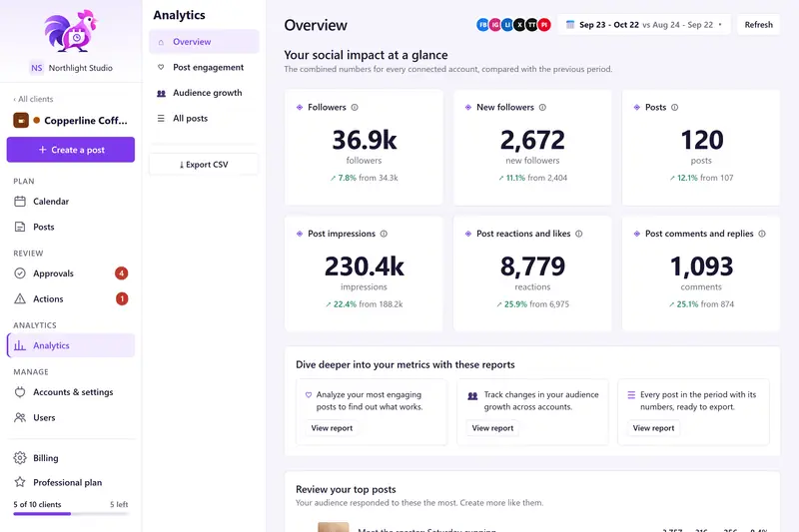Screen dimensions: 799x532
Task: Click the top post thumbnail image
Action: point(334,527)
